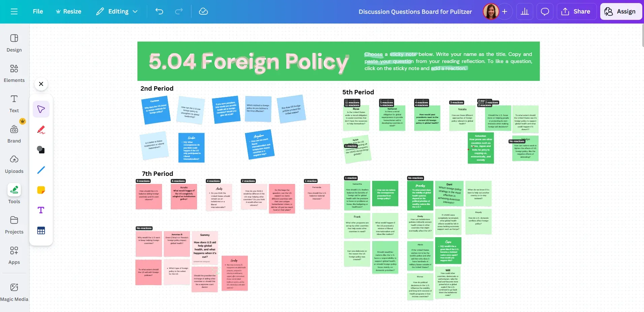Open the 6 reactions badge

tap(179, 181)
